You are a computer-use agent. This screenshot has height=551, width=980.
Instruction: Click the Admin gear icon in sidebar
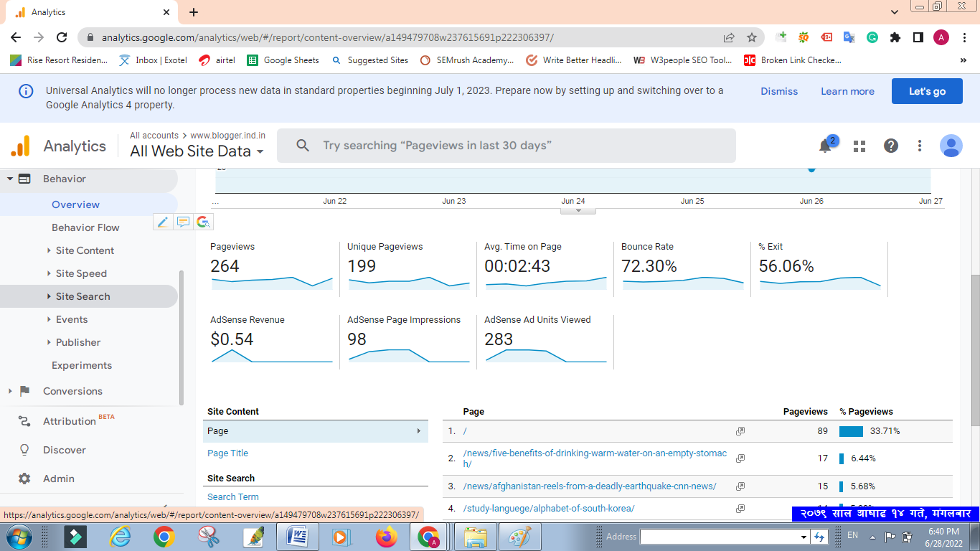click(x=24, y=479)
